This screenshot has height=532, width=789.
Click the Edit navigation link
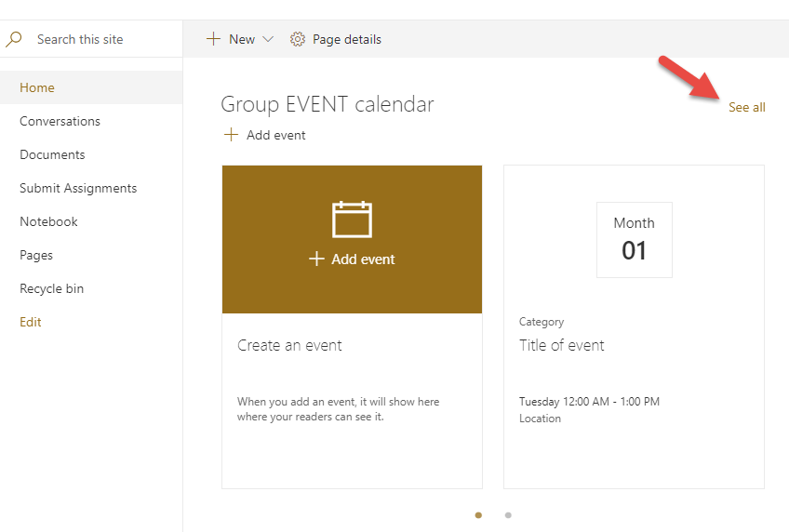click(x=30, y=323)
